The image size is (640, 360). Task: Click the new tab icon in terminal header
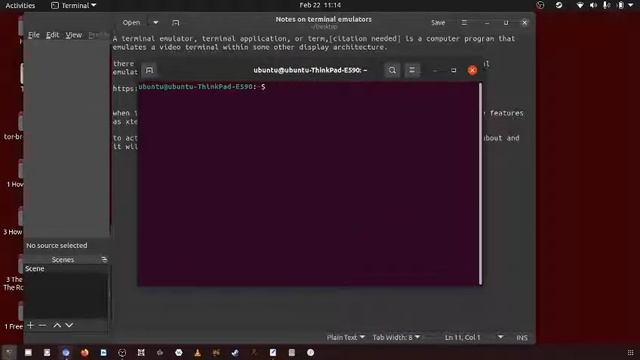[149, 70]
